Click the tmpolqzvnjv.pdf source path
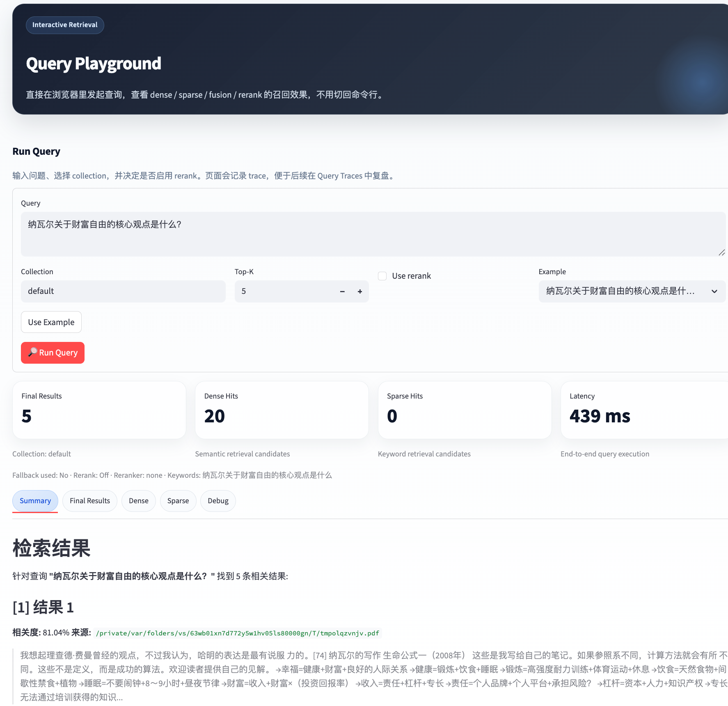 click(x=237, y=633)
